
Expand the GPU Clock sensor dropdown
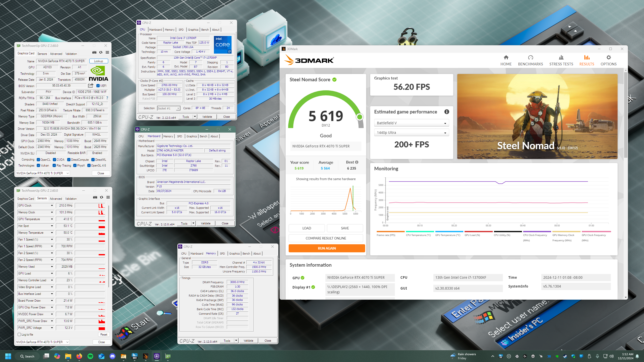pos(52,206)
